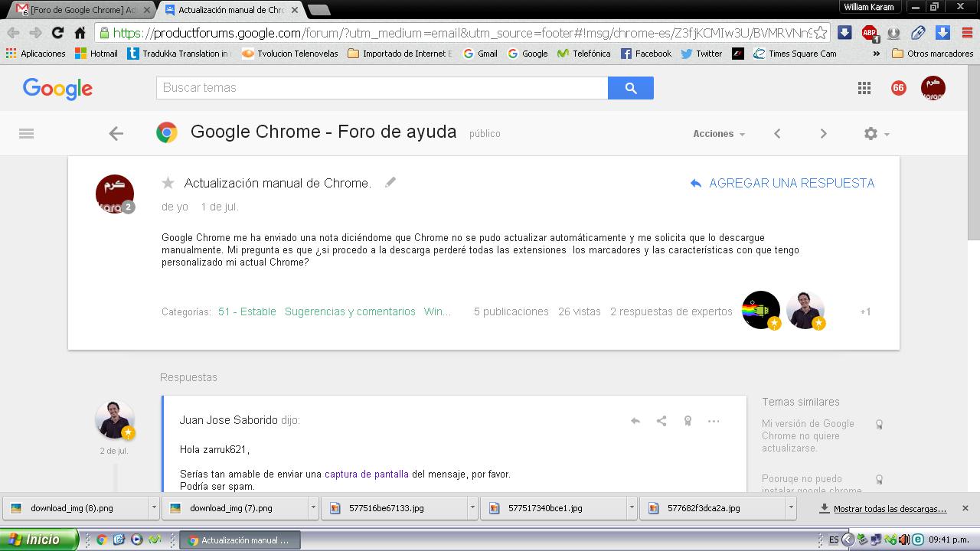Go to browser home page
The height and width of the screenshot is (551, 980).
[80, 32]
